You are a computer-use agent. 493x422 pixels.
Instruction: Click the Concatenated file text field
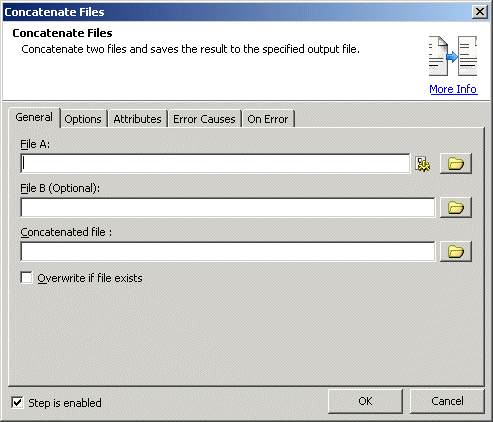coord(228,251)
